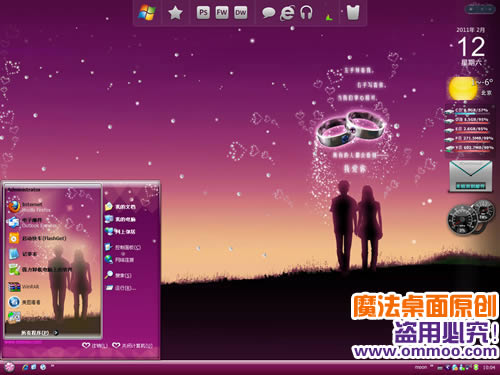Open the chat bubble icon in dock
This screenshot has width=500, height=375.
pyautogui.click(x=268, y=13)
